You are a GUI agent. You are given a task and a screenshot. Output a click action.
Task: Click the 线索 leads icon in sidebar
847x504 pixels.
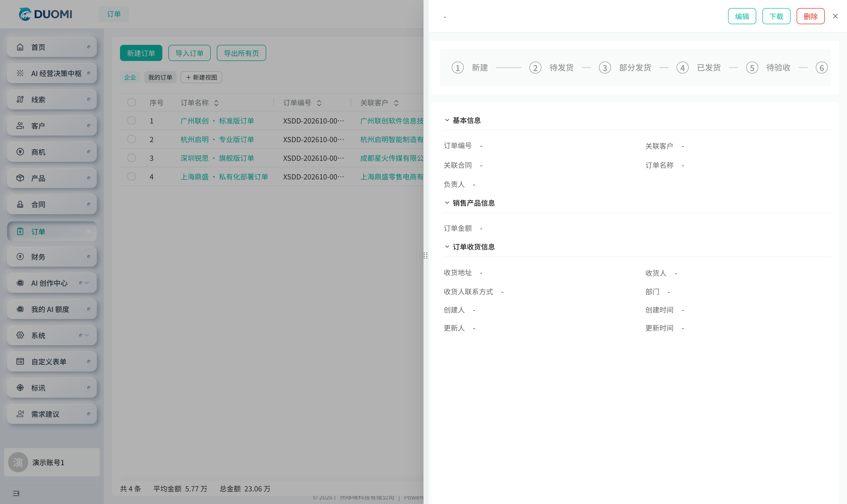[x=20, y=100]
